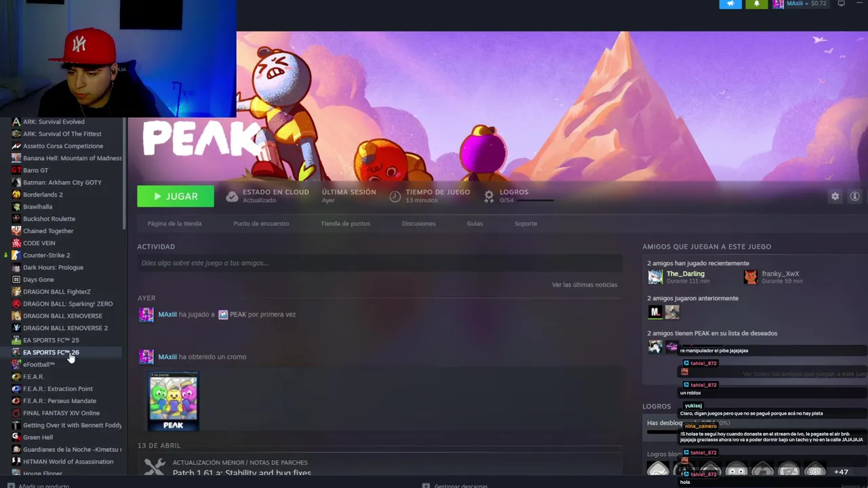
Task: Open the 'Patch 1.61.a: Stability and bug fixes' link
Action: tap(241, 473)
